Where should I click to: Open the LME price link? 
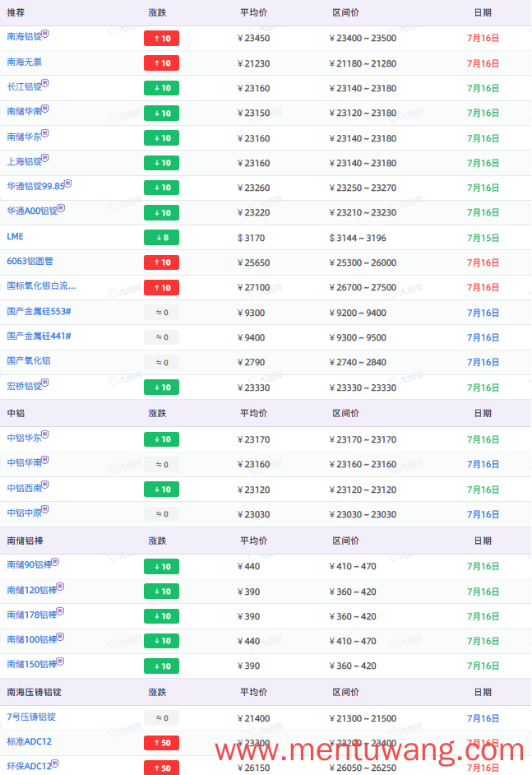(x=16, y=236)
